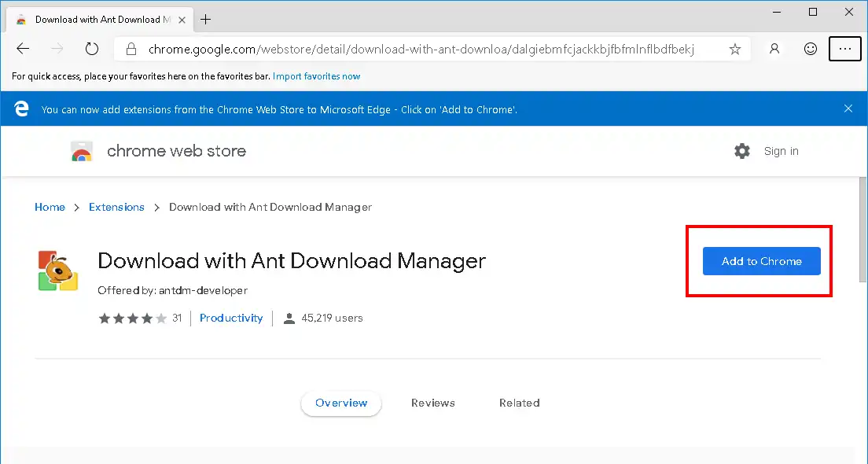Click the chrome web store title text
Viewport: 868px width, 464px height.
tap(177, 151)
